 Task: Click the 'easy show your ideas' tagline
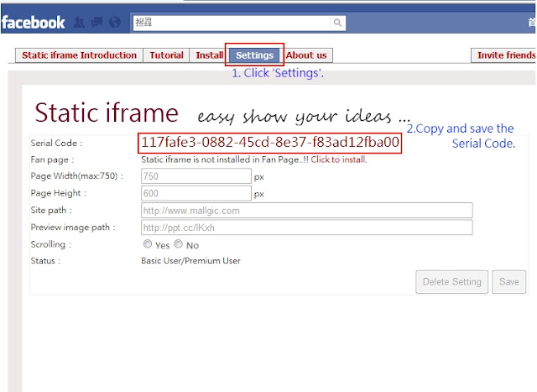(x=304, y=117)
